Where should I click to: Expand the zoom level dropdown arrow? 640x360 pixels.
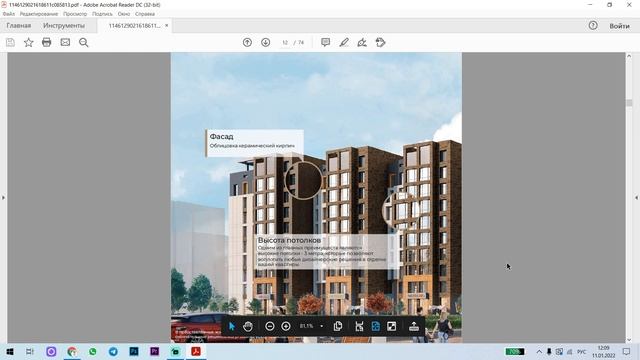coord(322,326)
